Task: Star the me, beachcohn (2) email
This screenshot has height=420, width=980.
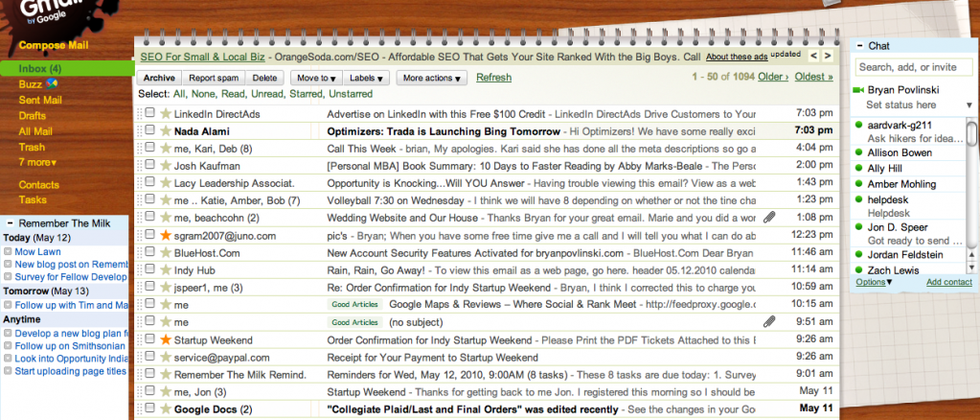Action: tap(166, 218)
